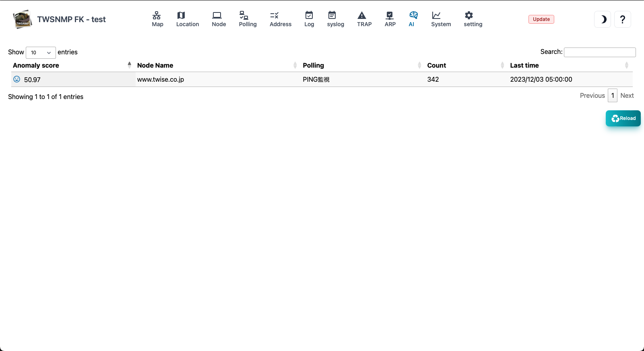Open the Map view icon
644x351 pixels.
pyautogui.click(x=157, y=16)
